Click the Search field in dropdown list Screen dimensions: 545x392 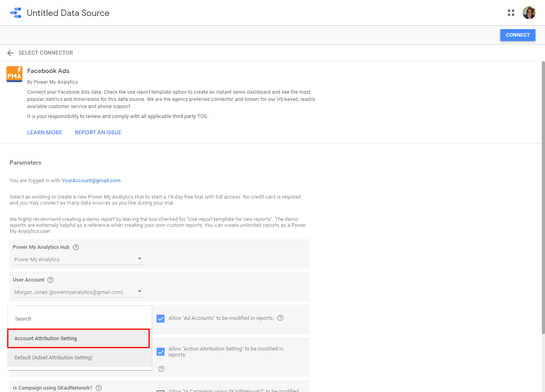[x=80, y=319]
